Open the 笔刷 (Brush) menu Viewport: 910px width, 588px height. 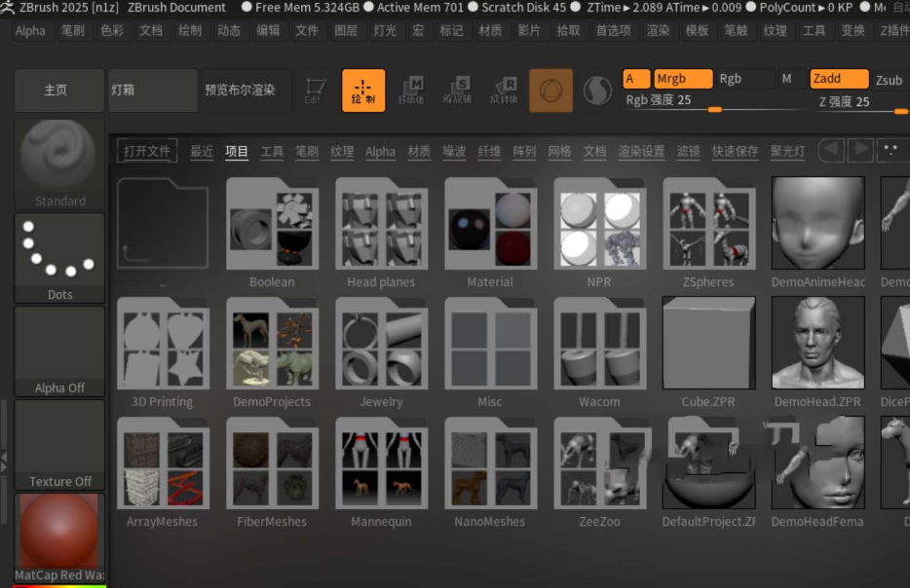(x=73, y=31)
